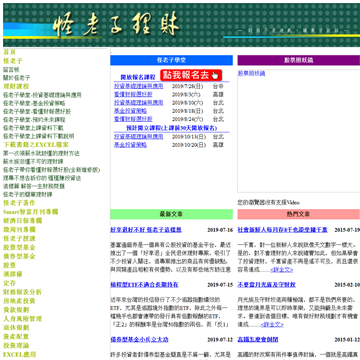Open article 好享退好不好 怪老子這樣想
The width and height of the screenshot is (360, 360).
click(146, 230)
